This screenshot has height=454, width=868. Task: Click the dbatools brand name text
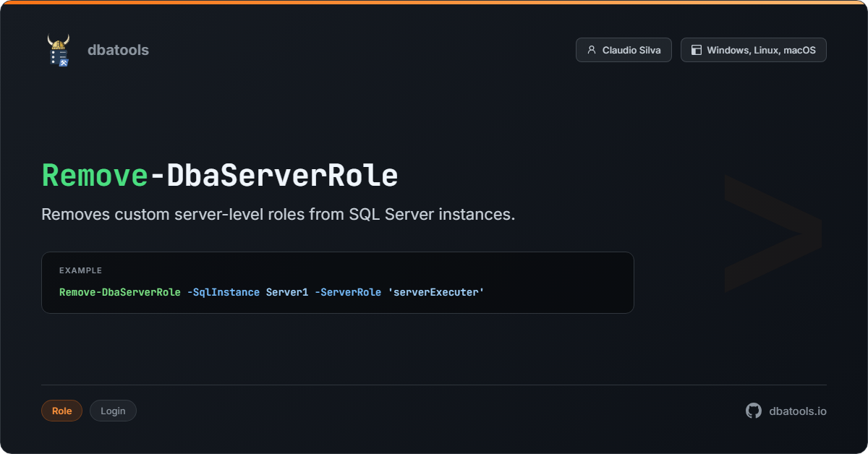tap(118, 50)
